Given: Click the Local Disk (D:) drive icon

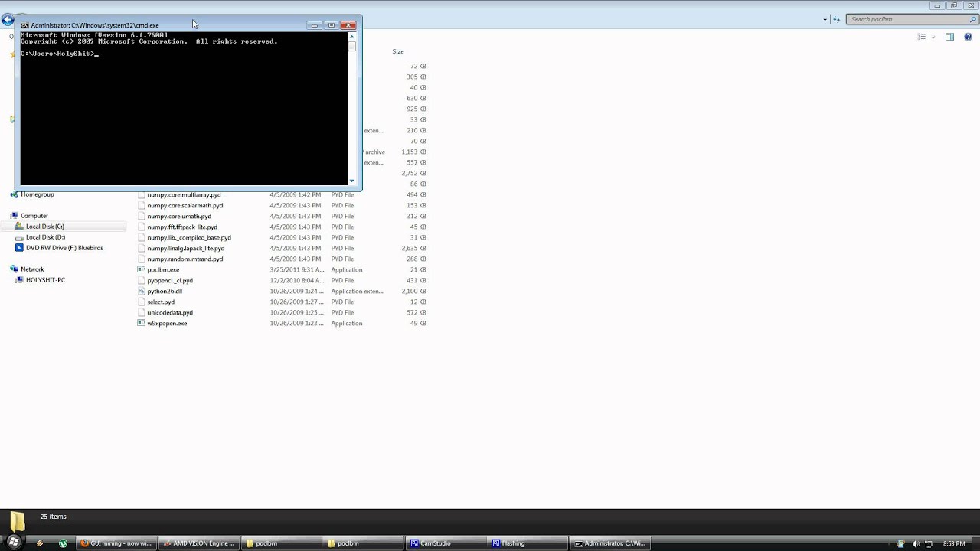Looking at the screenshot, I should (19, 237).
